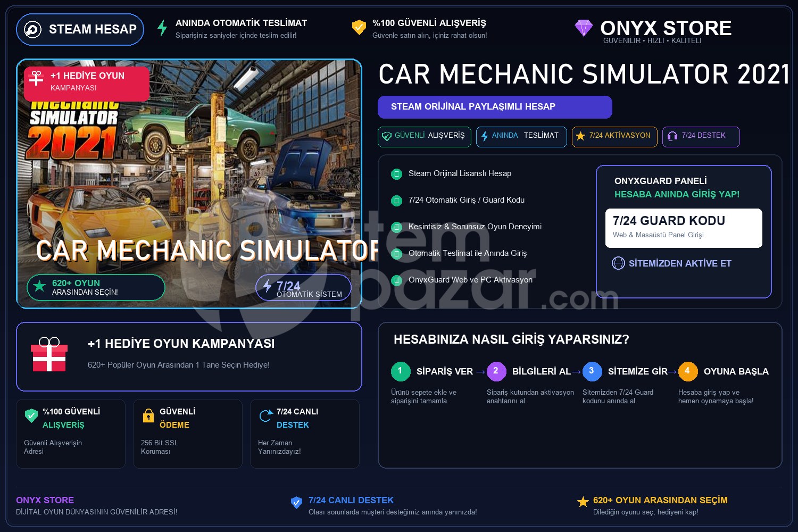Click green bullet next to OnyxGuard Web ve PC

(x=396, y=280)
